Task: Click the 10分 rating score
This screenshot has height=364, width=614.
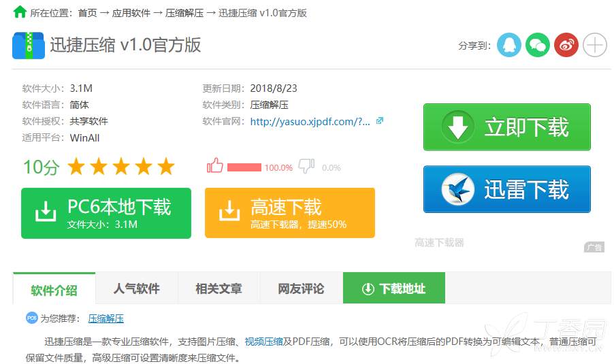Action: (x=41, y=167)
